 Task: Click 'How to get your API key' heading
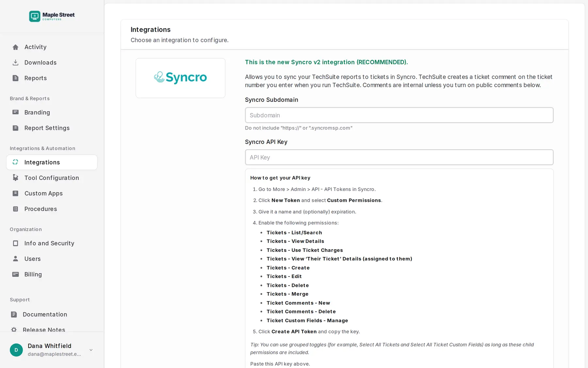coord(280,178)
